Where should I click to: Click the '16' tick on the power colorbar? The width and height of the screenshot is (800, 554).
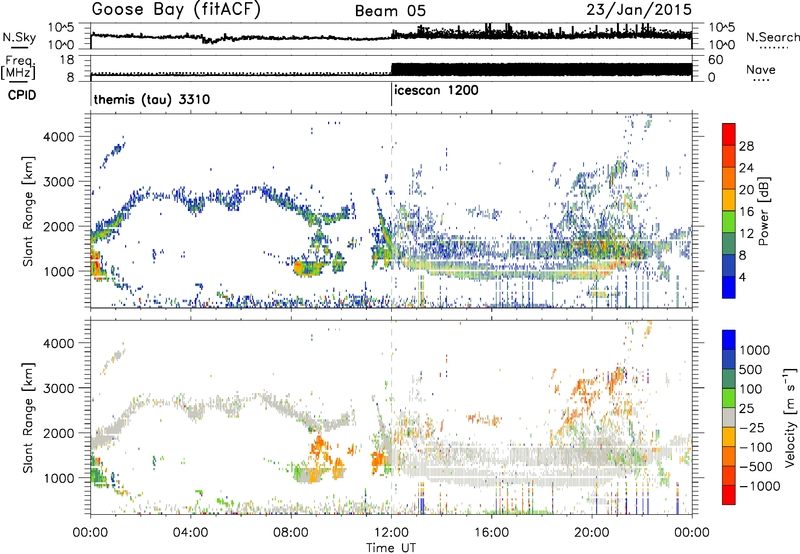(x=746, y=212)
